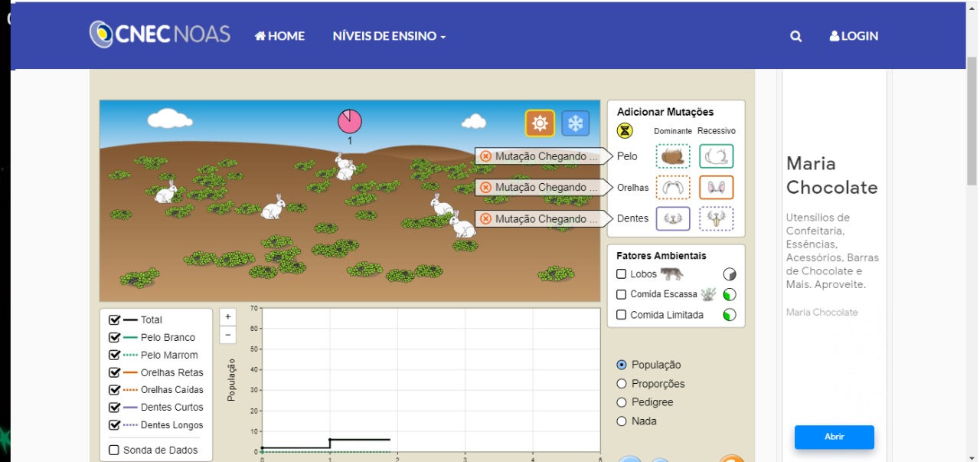The image size is (980, 462).
Task: Click green pie indicator for Comida Limitada
Action: pyautogui.click(x=730, y=315)
